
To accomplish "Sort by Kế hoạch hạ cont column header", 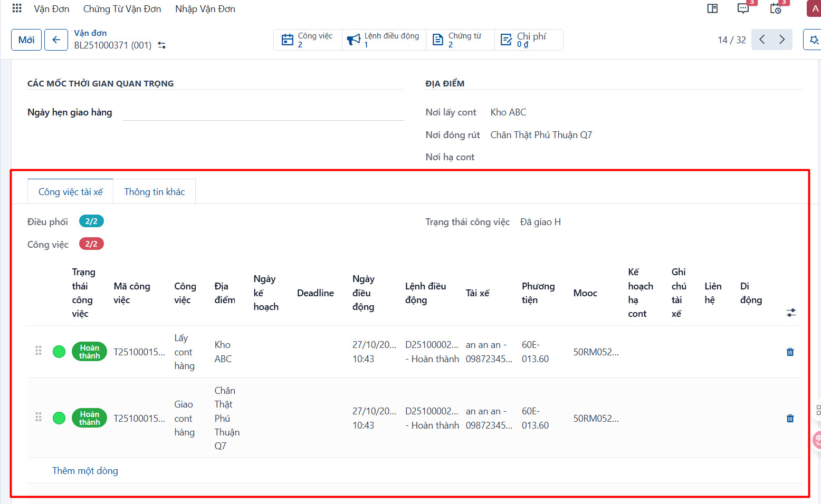I will tap(641, 293).
